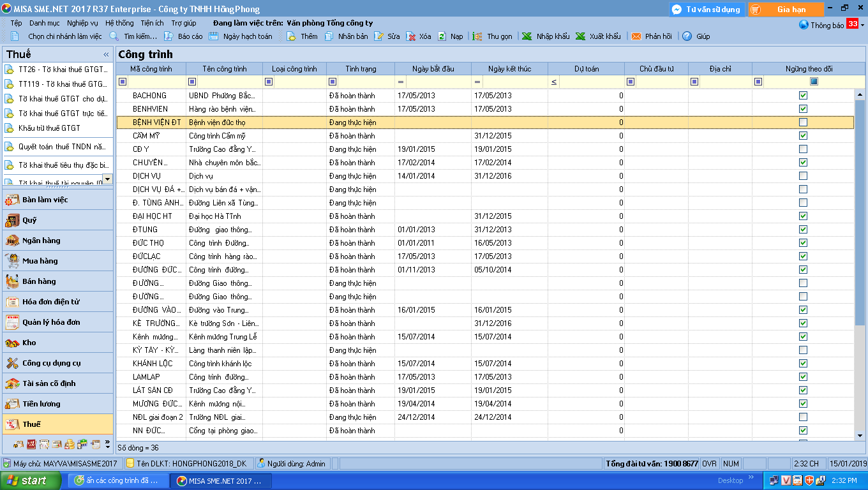Tick the Ngừng theo dõi checkbox for BỆNH VIỆN ĐT
This screenshot has width=868, height=490.
pos(803,122)
